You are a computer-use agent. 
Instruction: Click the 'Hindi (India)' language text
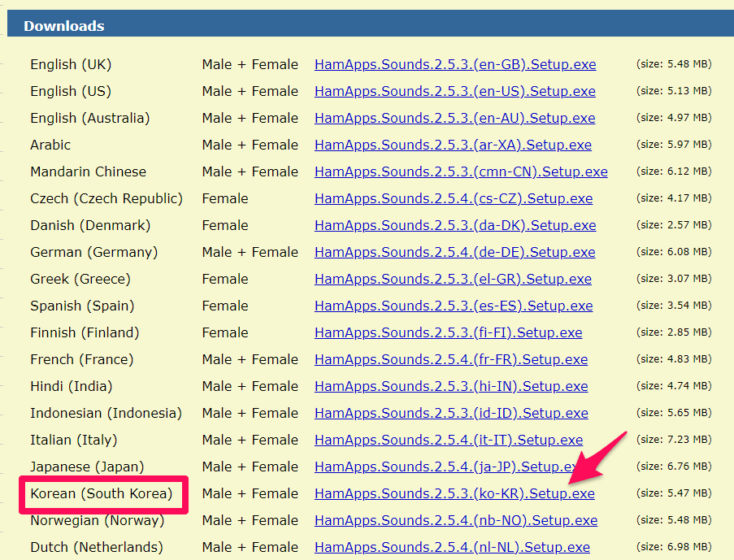click(72, 386)
